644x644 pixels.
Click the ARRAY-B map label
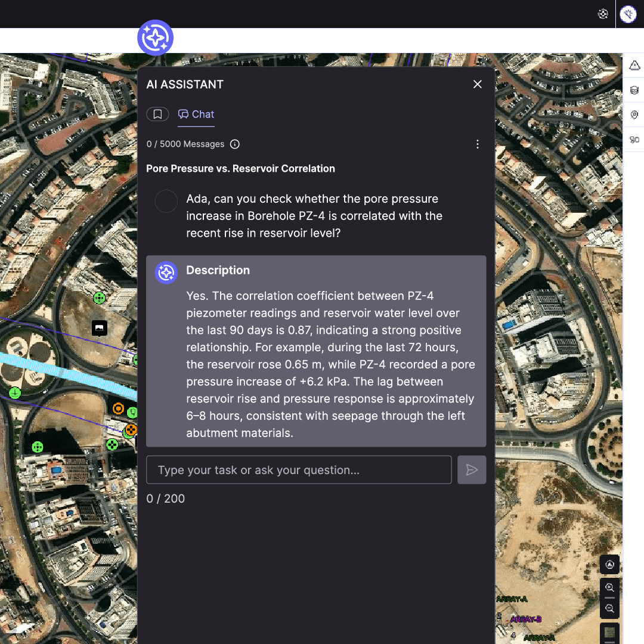click(x=526, y=619)
